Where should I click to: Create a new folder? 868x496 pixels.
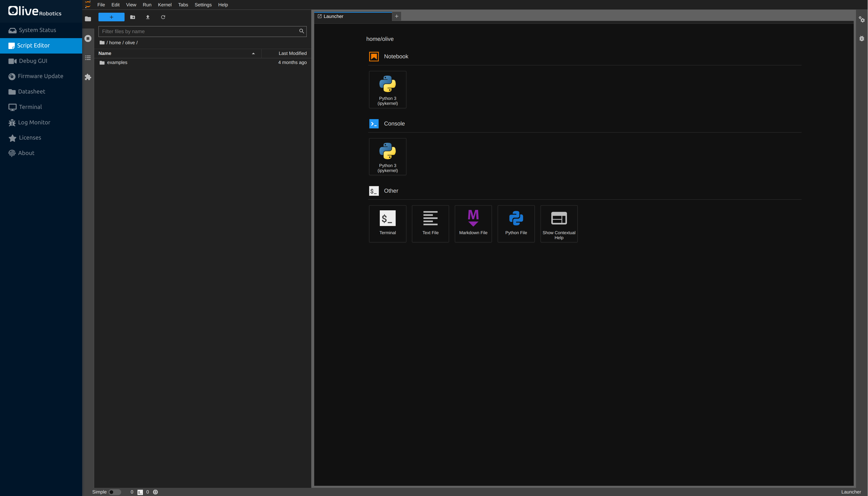[x=133, y=17]
